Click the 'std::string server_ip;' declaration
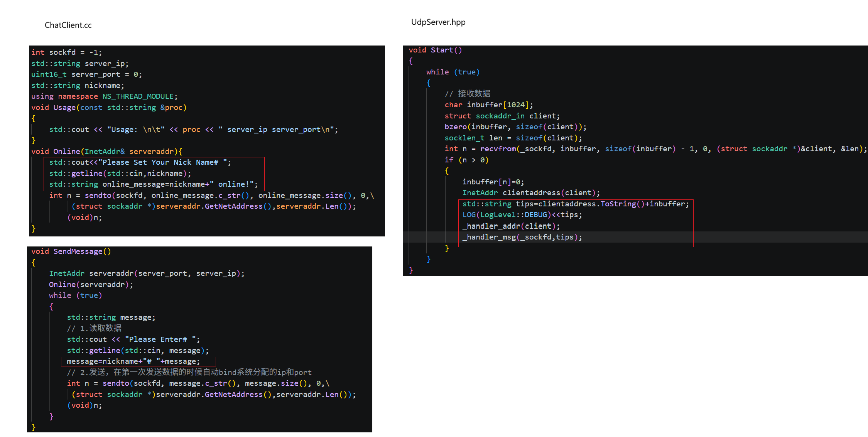The image size is (868, 437). point(80,63)
